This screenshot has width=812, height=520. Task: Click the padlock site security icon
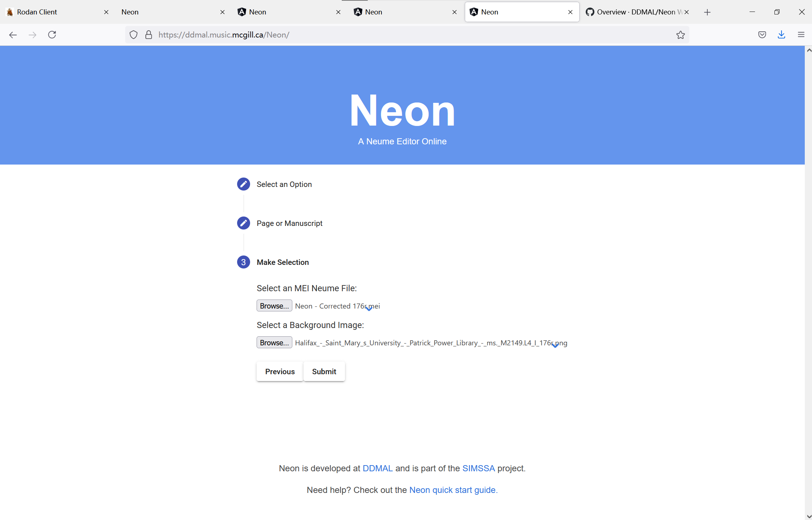pos(148,35)
